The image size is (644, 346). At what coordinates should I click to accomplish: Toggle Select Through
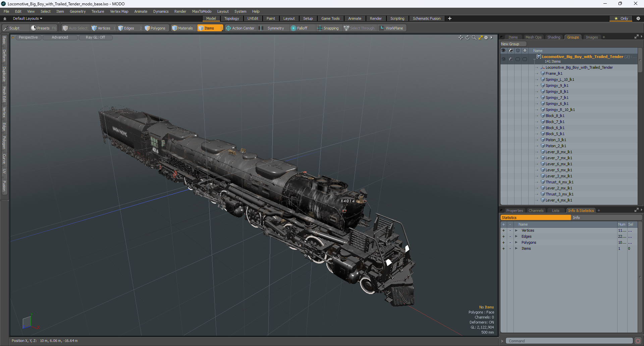[x=359, y=28]
